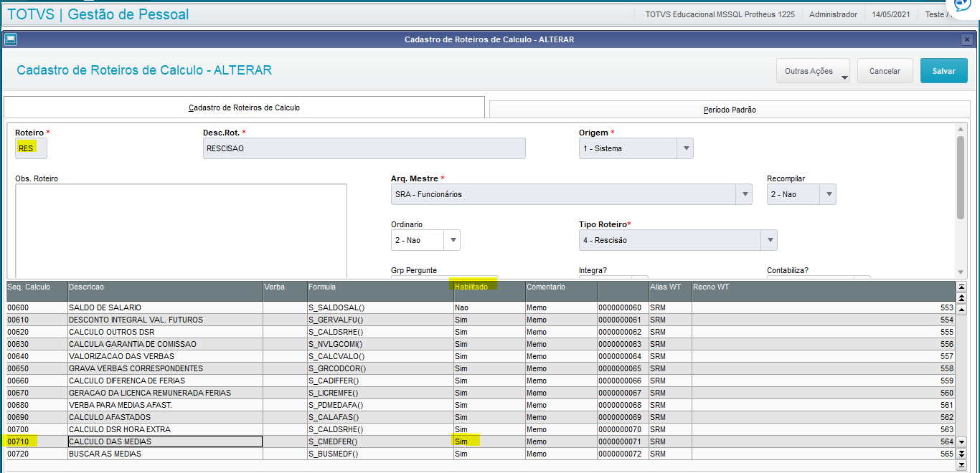980x473 pixels.
Task: Select the DESCONTO INTEGRAL VAL. FUTUROS cell
Action: tap(165, 320)
